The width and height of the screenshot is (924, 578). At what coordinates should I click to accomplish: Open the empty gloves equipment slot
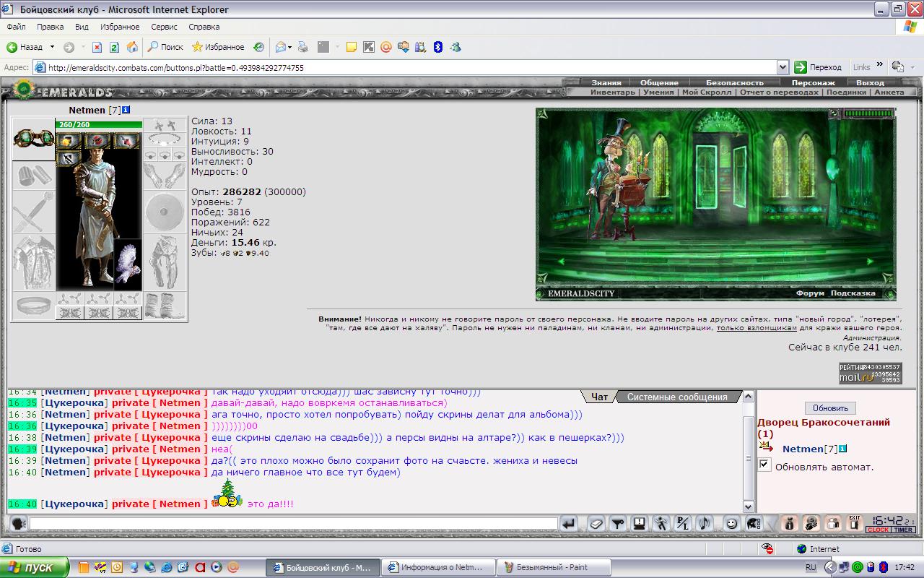click(x=165, y=176)
